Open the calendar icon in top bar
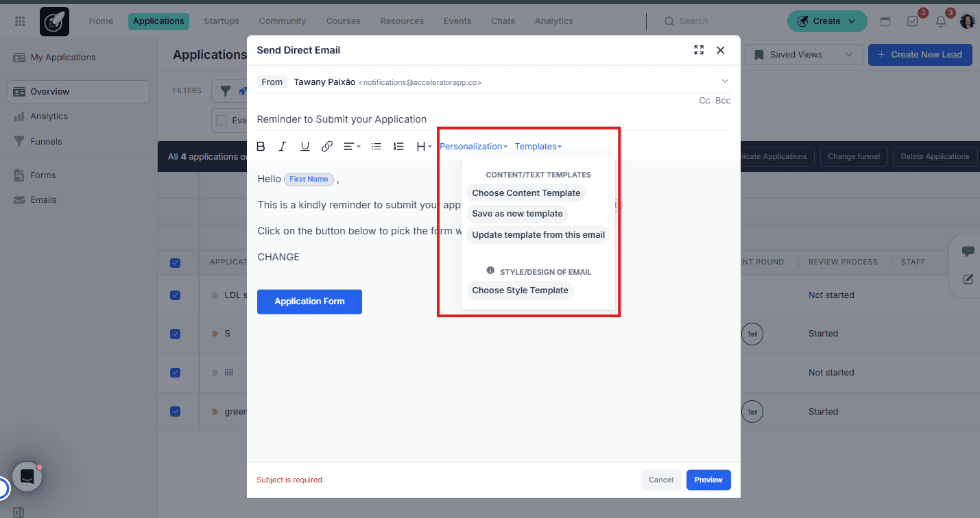Screen dimensions: 980x518 pos(885,21)
